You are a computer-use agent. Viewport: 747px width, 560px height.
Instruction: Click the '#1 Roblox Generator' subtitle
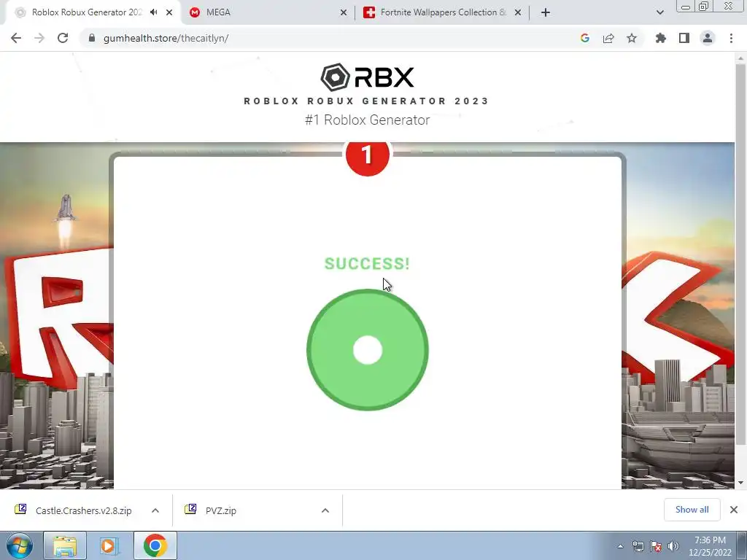click(368, 120)
